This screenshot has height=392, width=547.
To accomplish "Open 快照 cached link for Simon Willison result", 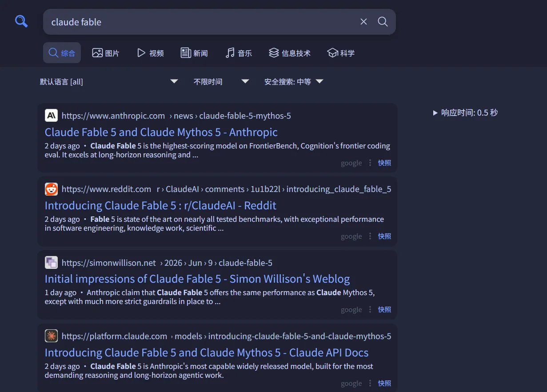I will click(384, 309).
